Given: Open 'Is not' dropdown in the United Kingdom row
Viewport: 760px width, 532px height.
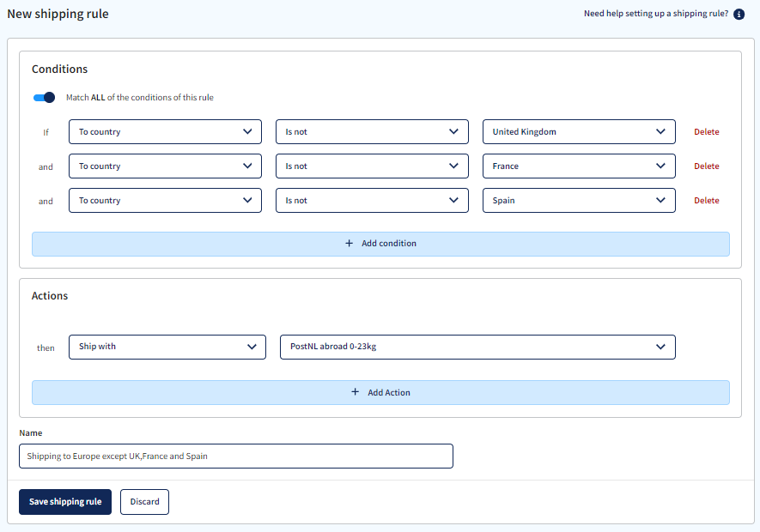Looking at the screenshot, I should tap(372, 132).
